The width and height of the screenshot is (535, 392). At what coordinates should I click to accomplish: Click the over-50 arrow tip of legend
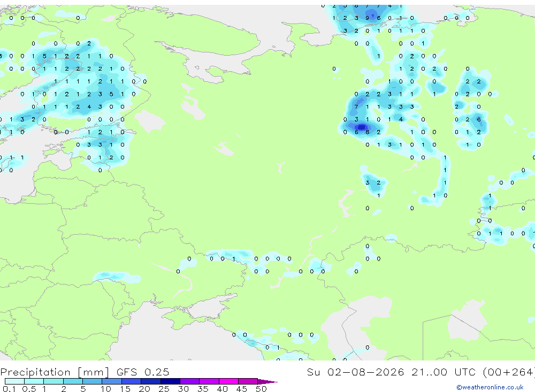(267, 381)
